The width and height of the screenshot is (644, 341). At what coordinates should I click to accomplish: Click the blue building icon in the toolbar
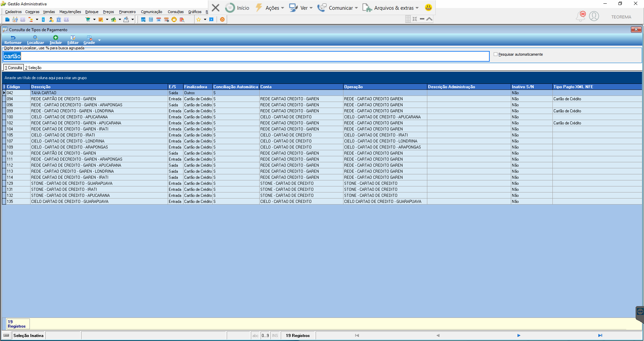7,19
